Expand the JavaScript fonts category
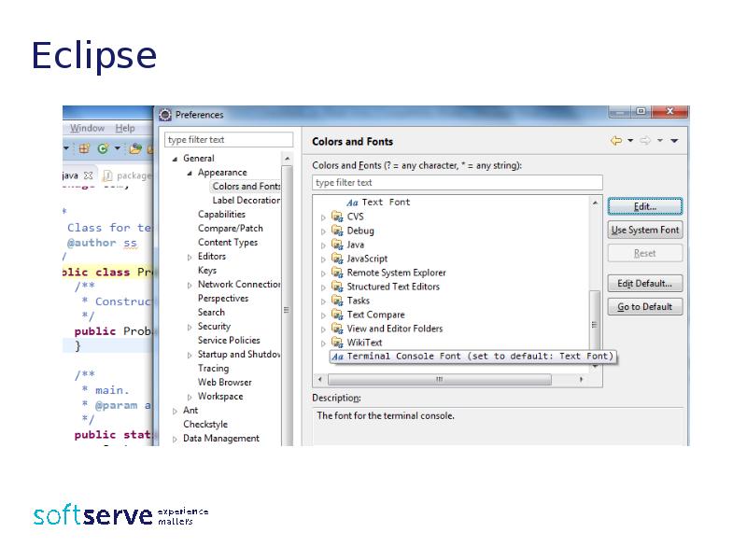Viewport: 747px width, 560px height. 323,259
